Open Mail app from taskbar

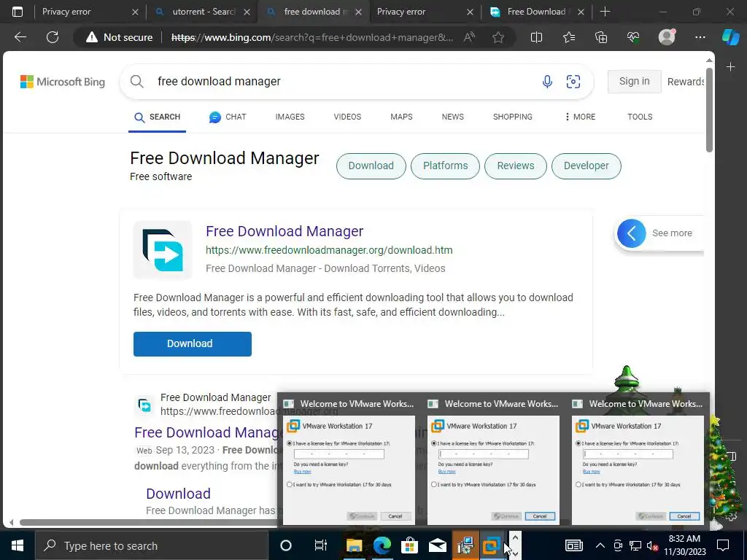click(x=438, y=545)
